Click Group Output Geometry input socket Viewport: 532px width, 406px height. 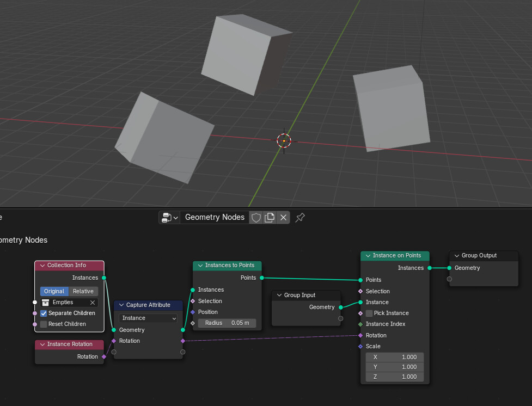coord(449,268)
